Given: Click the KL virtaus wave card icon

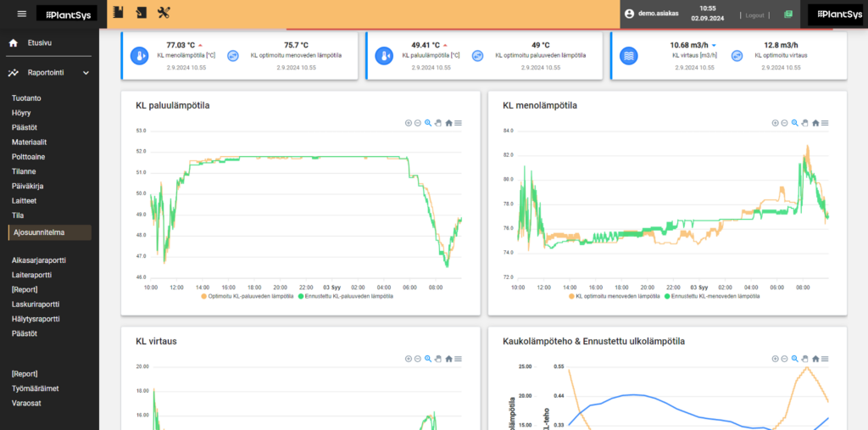Looking at the screenshot, I should click(629, 56).
